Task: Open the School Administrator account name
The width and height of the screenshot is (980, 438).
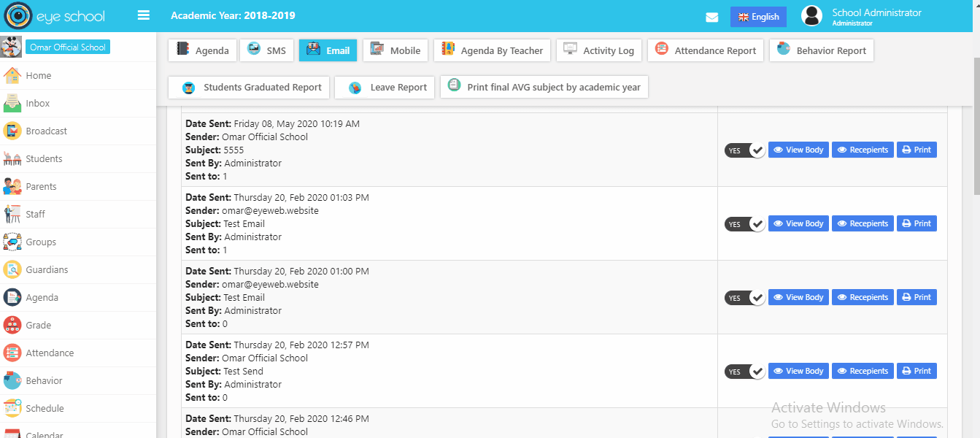Action: coord(876,12)
